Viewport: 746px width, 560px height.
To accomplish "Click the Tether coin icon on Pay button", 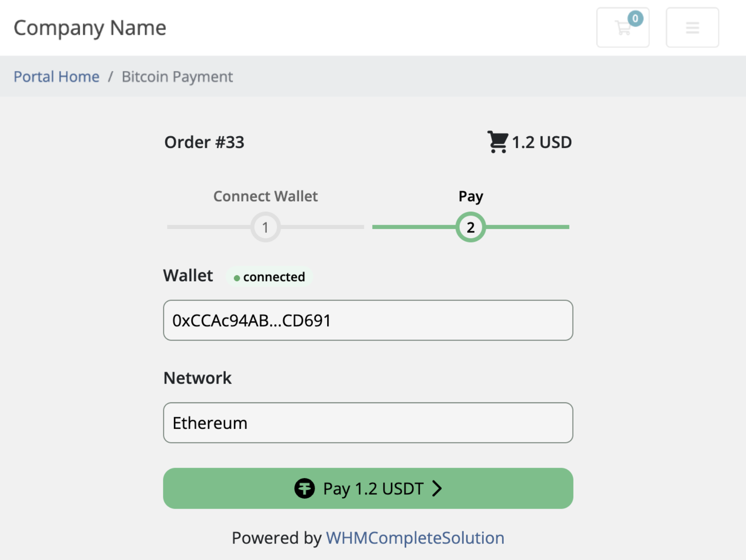I will tap(304, 488).
